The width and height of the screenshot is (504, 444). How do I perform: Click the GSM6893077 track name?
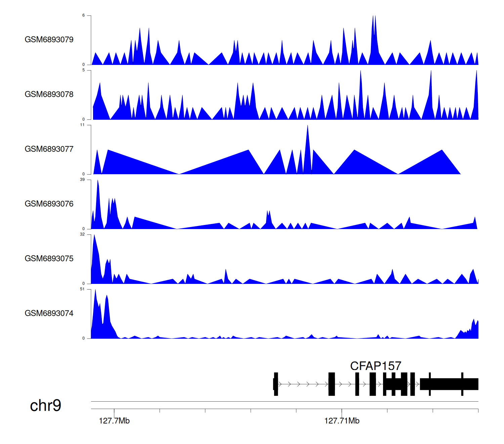click(x=49, y=149)
